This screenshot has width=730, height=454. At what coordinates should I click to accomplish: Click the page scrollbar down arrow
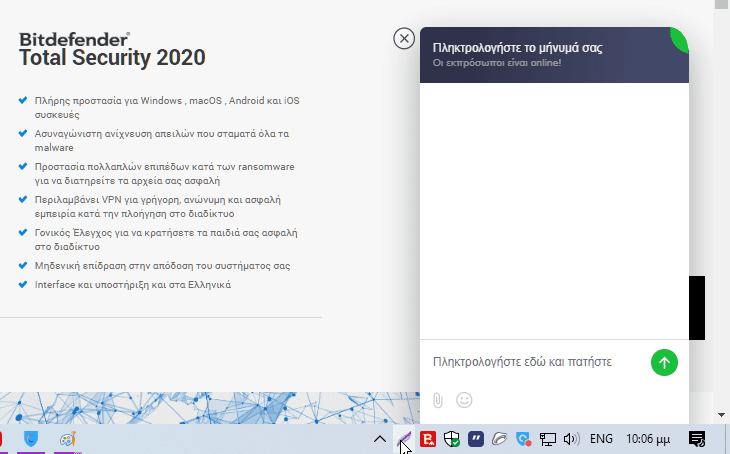721,414
